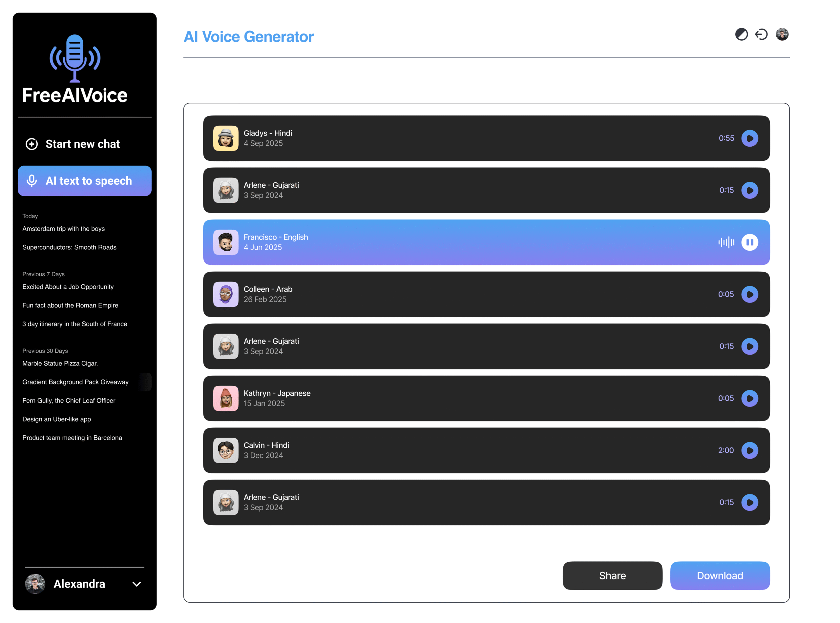Screen dimensions: 840x623
Task: Click Kathryn's avatar thumbnail
Action: tap(225, 399)
